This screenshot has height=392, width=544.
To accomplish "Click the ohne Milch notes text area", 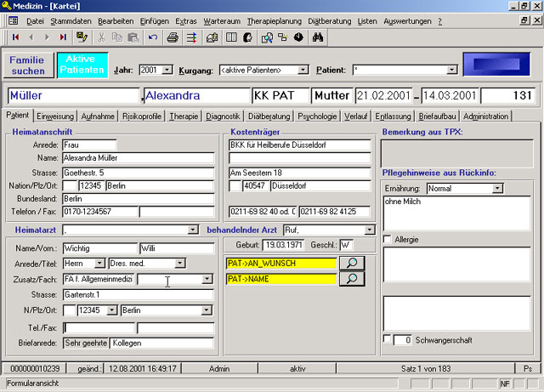I will (457, 213).
